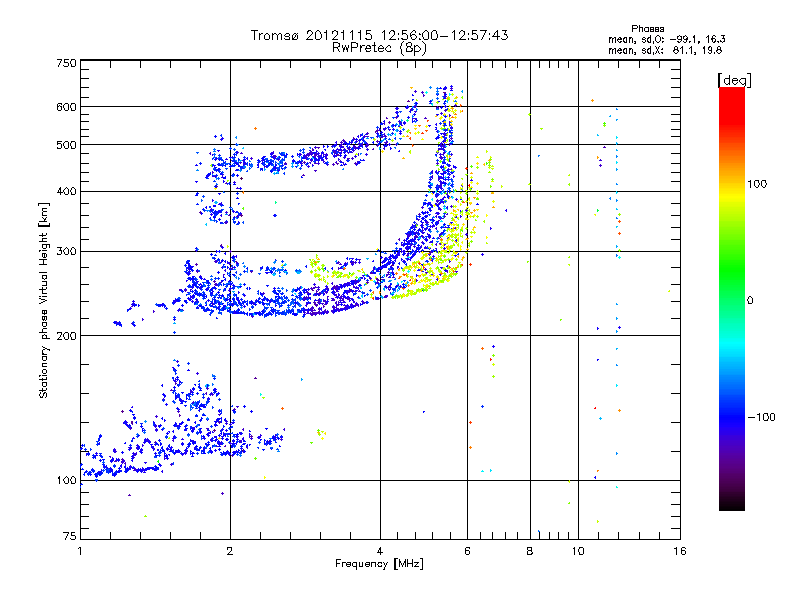
Task: Click the phase colorbar gradient
Action: 732,298
